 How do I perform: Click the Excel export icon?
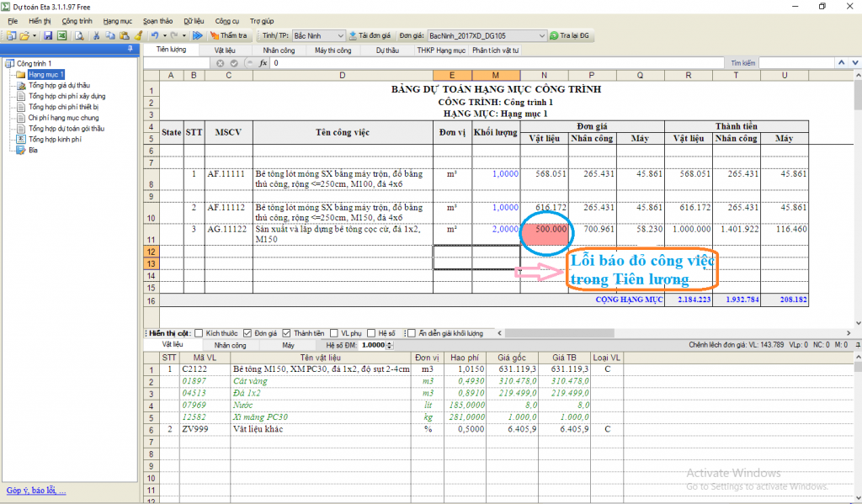point(61,36)
